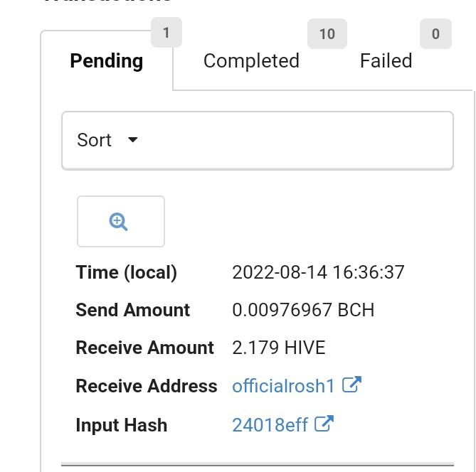Click the Receive Address label
Screen dimensions: 476x472
[147, 386]
